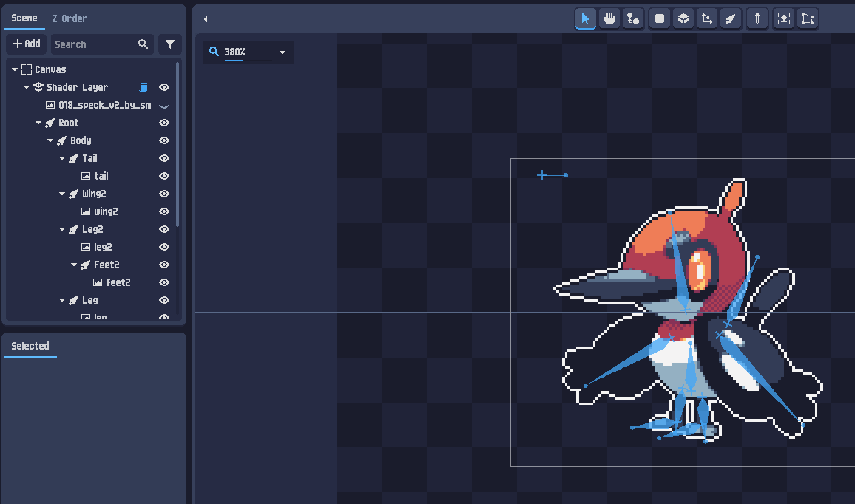Select the feet2 image row label
The width and height of the screenshot is (855, 504).
tap(118, 282)
